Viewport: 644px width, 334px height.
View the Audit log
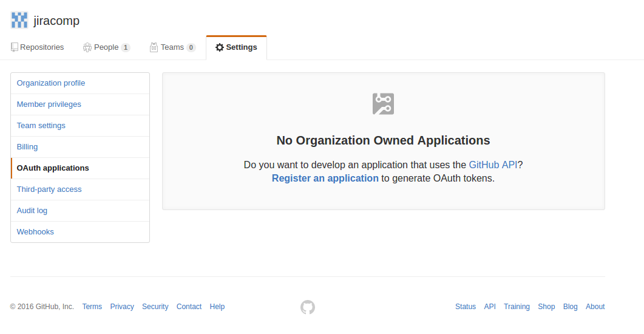80,211
